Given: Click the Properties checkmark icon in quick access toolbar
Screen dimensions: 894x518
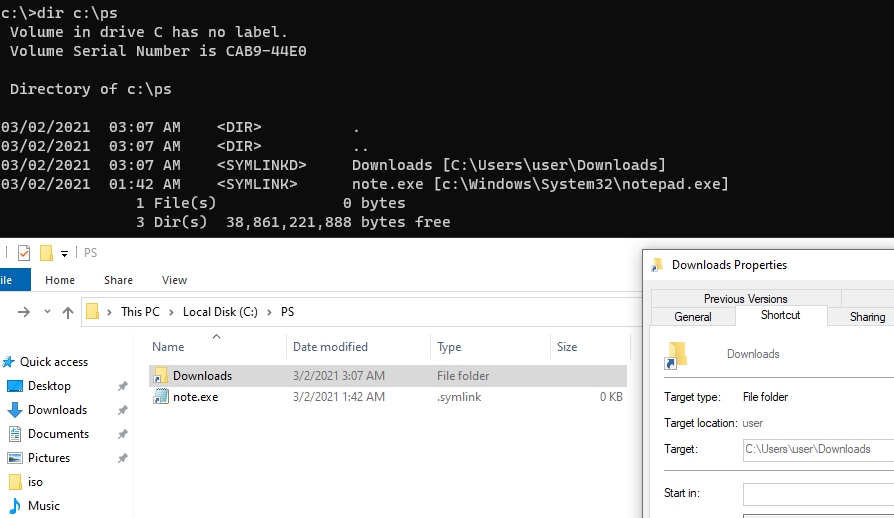Looking at the screenshot, I should click(x=24, y=252).
